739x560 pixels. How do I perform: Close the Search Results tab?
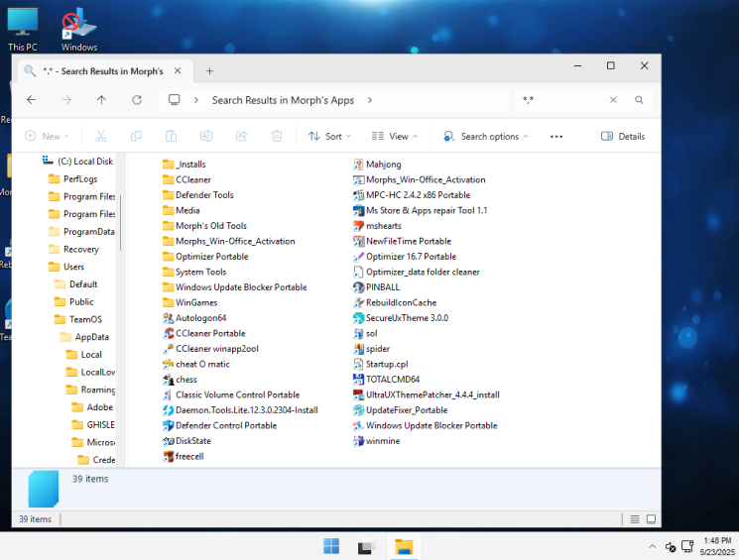[x=178, y=70]
